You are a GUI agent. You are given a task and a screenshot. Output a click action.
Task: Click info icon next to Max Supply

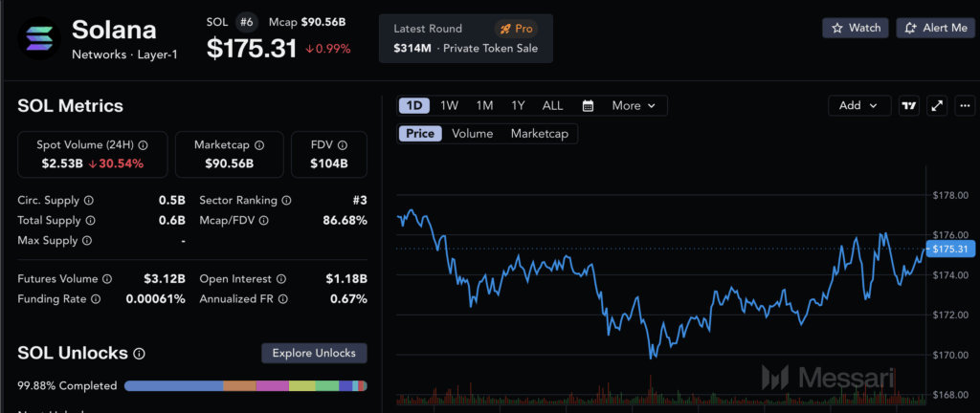[x=87, y=240]
